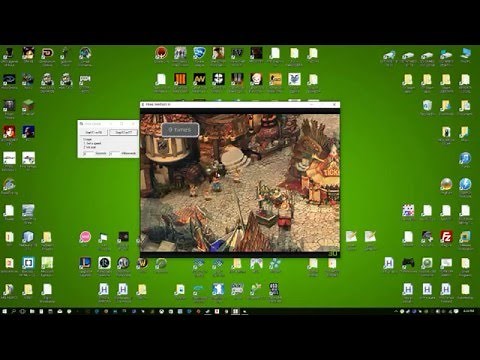Open the Advanced Warfare AW desktop icon

[199, 79]
